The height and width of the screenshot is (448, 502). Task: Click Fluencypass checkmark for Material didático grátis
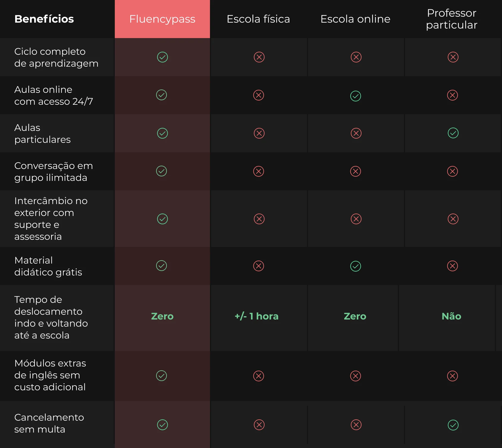161,266
